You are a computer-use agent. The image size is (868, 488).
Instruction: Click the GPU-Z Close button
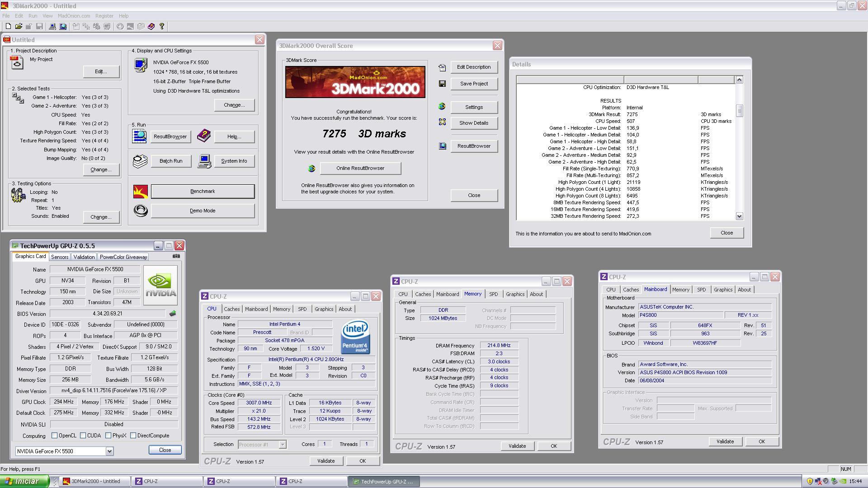coord(165,450)
